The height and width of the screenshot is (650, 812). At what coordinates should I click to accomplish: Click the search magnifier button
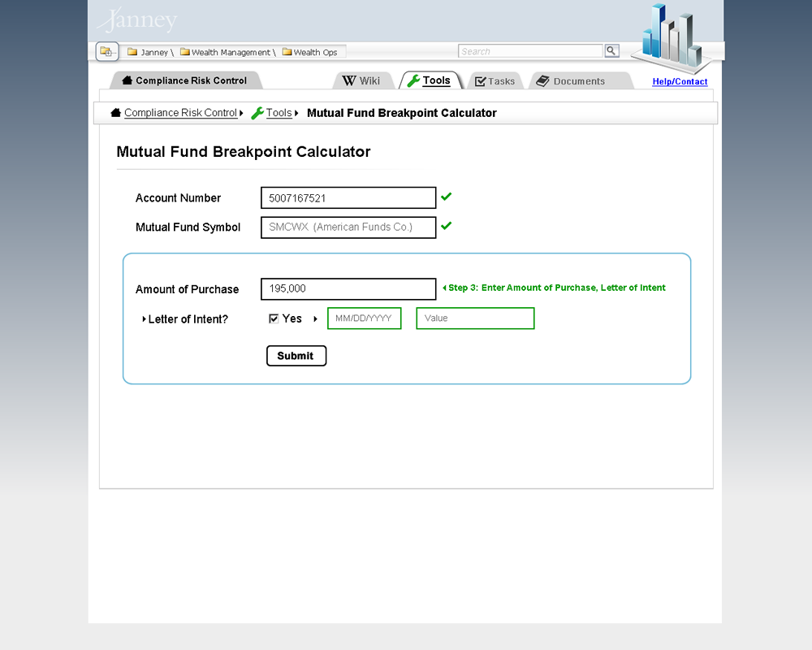pos(611,51)
